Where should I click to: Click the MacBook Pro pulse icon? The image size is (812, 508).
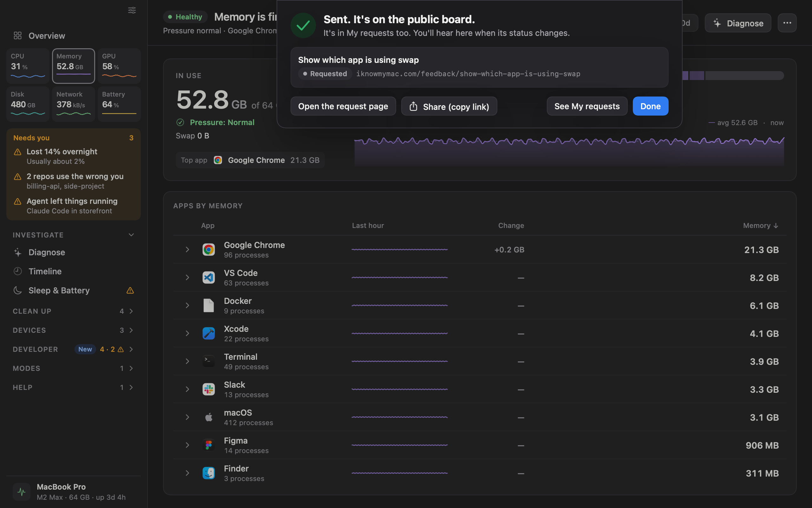(x=22, y=492)
